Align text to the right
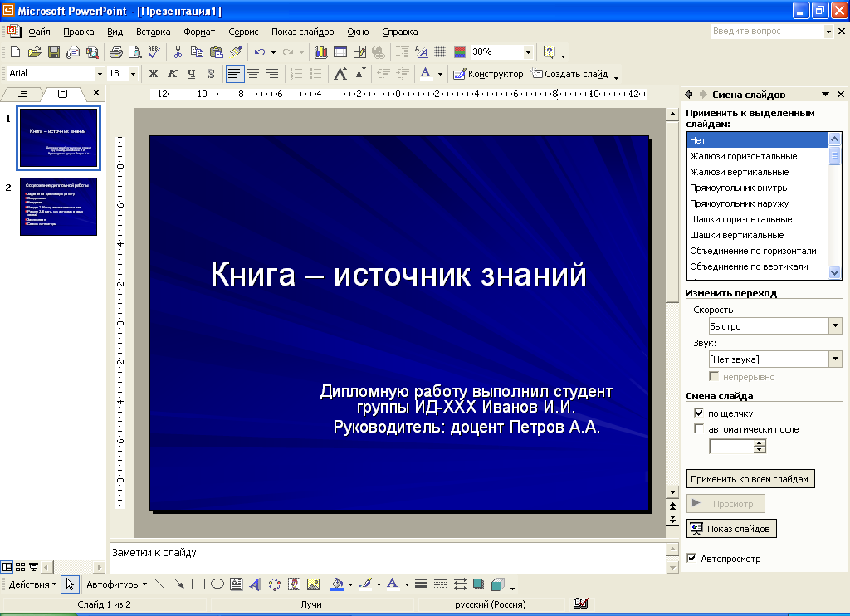Image resolution: width=850 pixels, height=616 pixels. click(x=272, y=73)
